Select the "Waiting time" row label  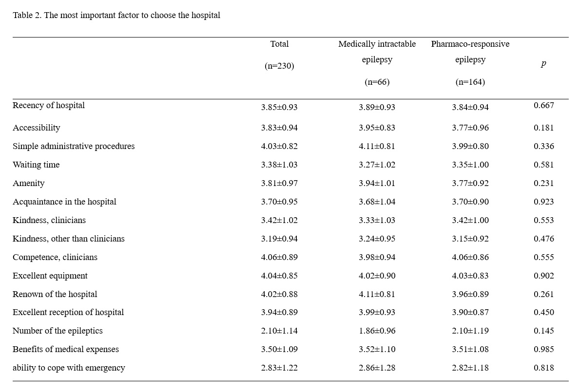36,165
